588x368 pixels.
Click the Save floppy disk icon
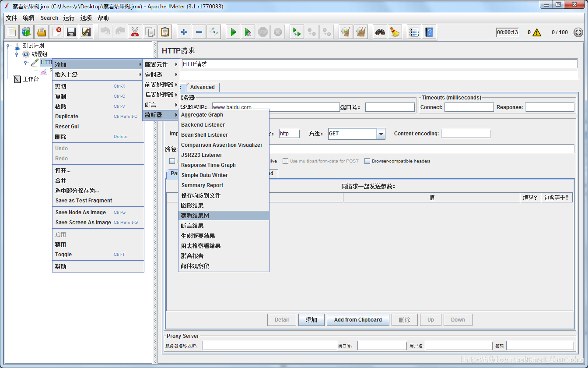pyautogui.click(x=71, y=32)
